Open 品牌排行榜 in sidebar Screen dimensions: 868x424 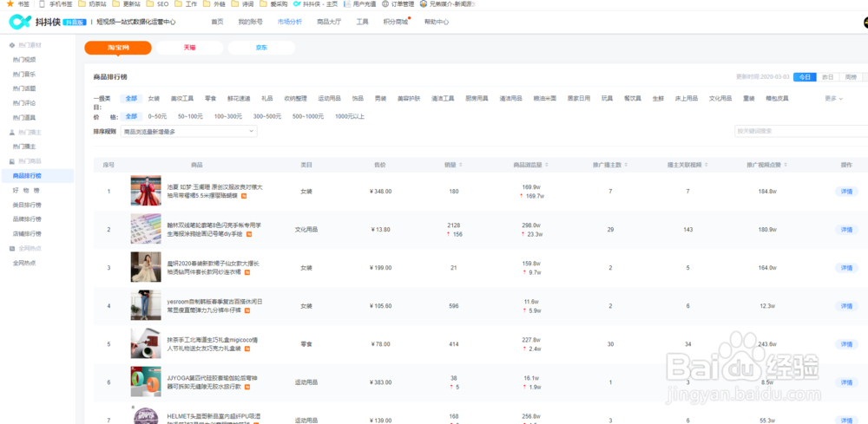click(27, 219)
